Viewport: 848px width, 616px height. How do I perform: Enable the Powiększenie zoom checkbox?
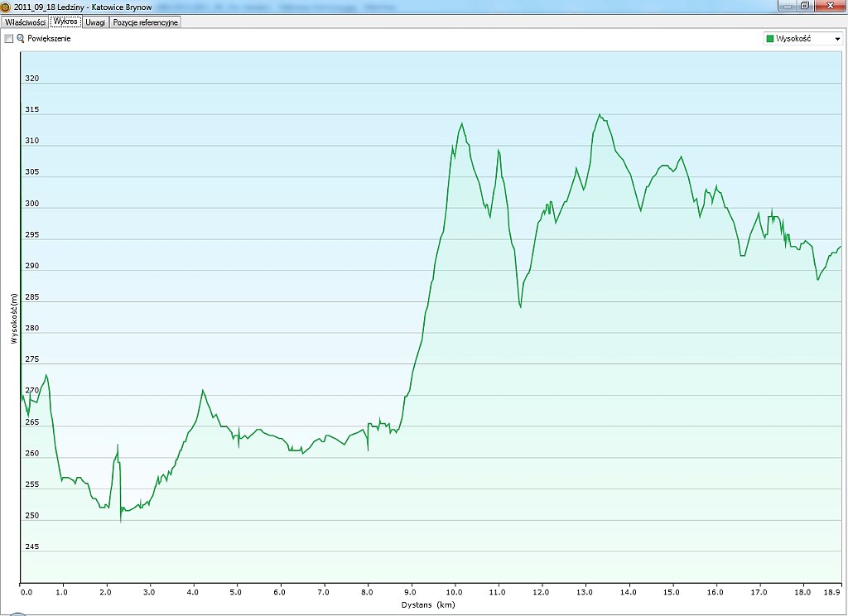(9, 39)
